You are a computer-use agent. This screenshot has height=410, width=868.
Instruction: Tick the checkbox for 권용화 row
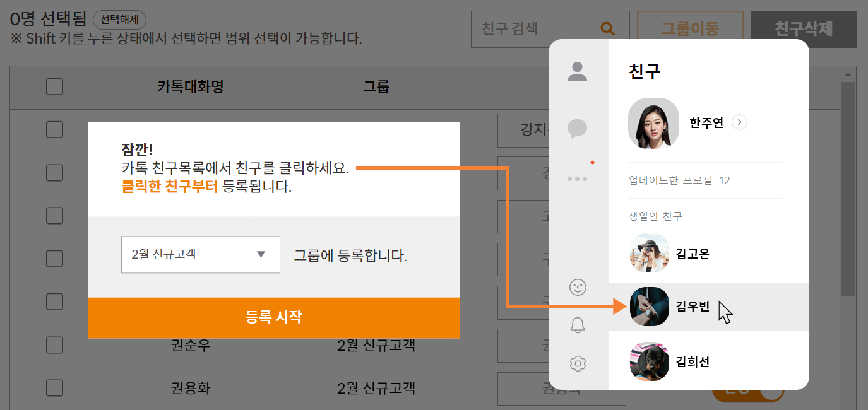[x=55, y=387]
